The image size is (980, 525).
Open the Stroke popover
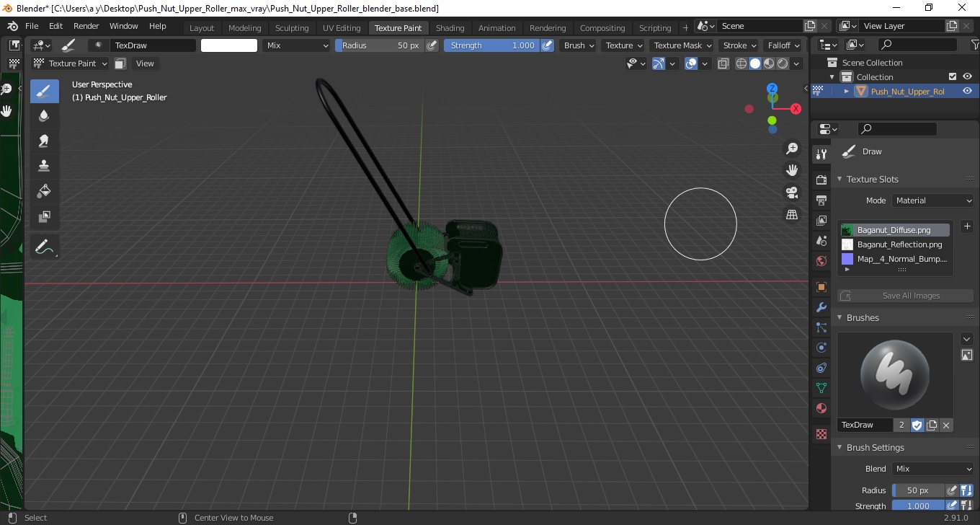pos(740,45)
